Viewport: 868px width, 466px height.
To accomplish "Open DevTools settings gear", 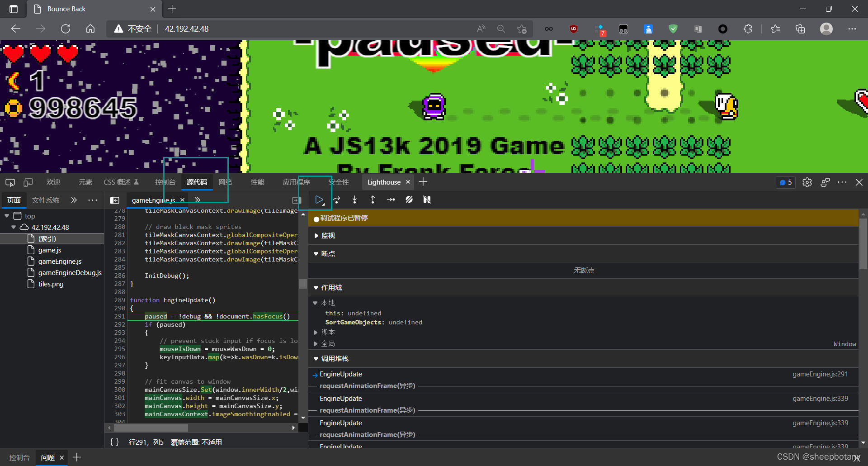I will (x=807, y=182).
